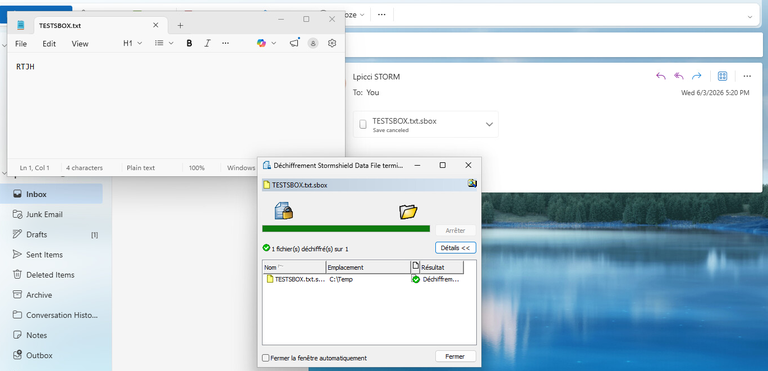Sort by the Nom column header
Viewport: 768px width, 371px height.
(x=294, y=268)
